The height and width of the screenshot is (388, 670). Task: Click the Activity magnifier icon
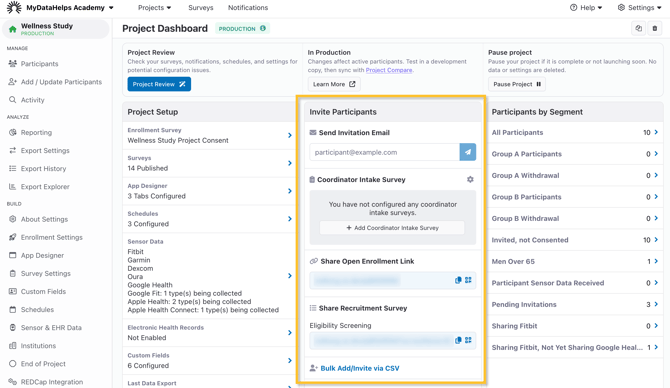click(x=12, y=100)
